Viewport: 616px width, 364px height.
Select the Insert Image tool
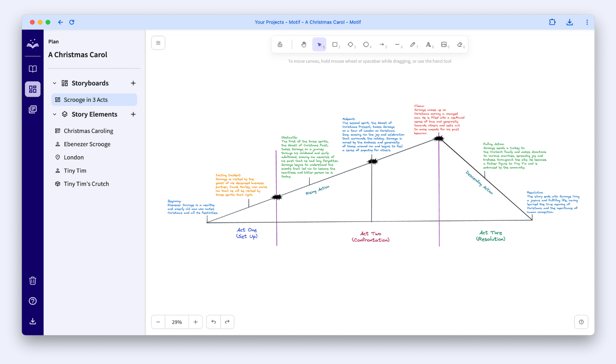[x=444, y=44]
